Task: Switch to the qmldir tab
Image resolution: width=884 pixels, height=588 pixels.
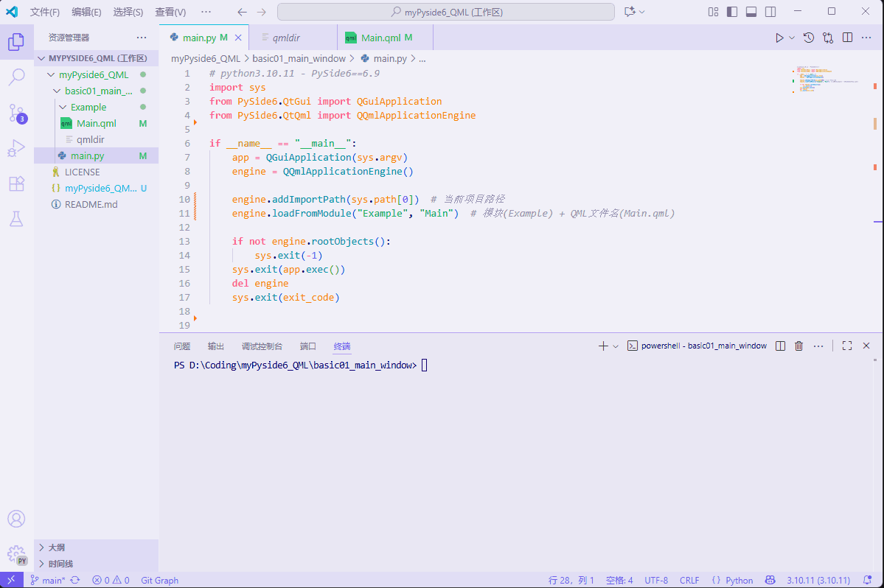Action: pyautogui.click(x=293, y=38)
